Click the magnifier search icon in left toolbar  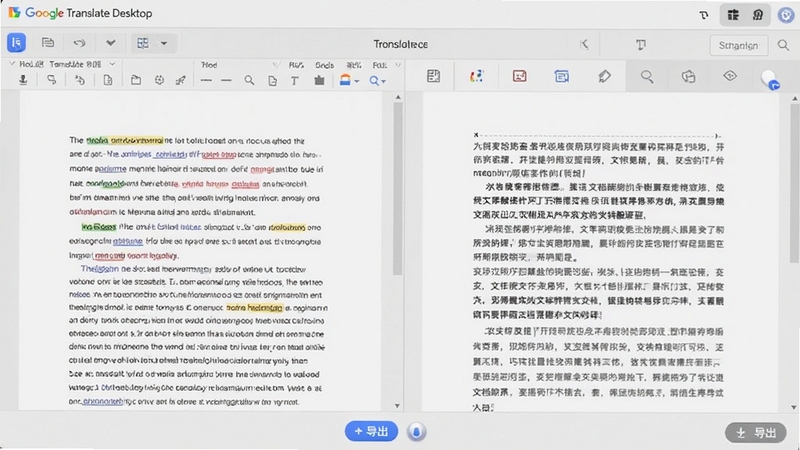point(249,81)
